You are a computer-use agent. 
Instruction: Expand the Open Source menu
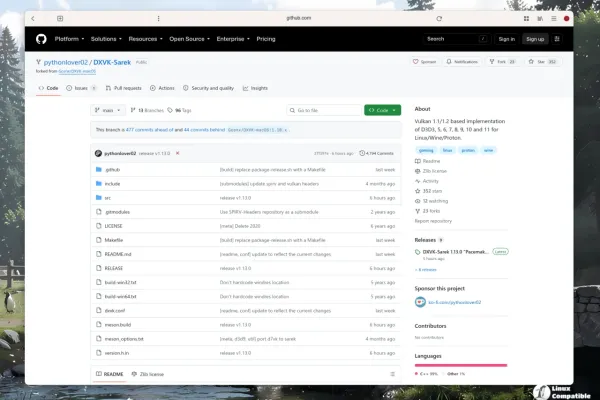coord(189,39)
